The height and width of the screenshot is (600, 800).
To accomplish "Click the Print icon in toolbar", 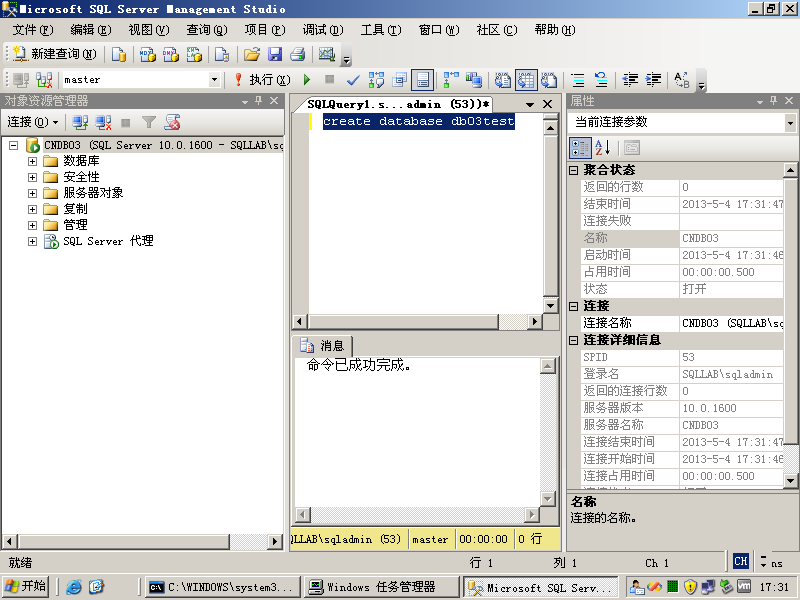I will click(298, 54).
